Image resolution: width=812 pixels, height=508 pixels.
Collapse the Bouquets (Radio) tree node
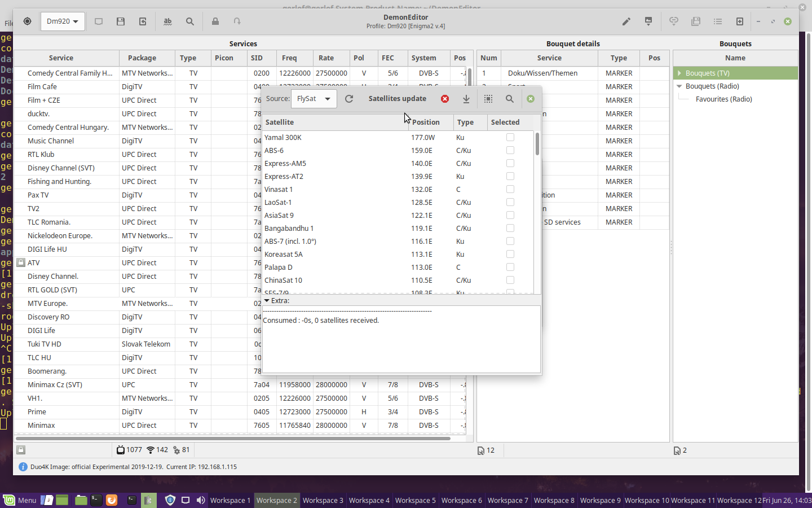pyautogui.click(x=679, y=86)
